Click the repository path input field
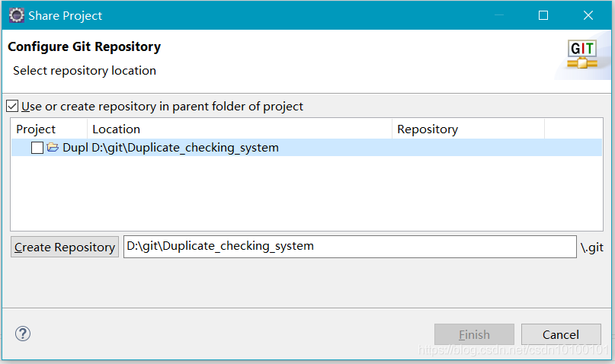 pyautogui.click(x=350, y=247)
